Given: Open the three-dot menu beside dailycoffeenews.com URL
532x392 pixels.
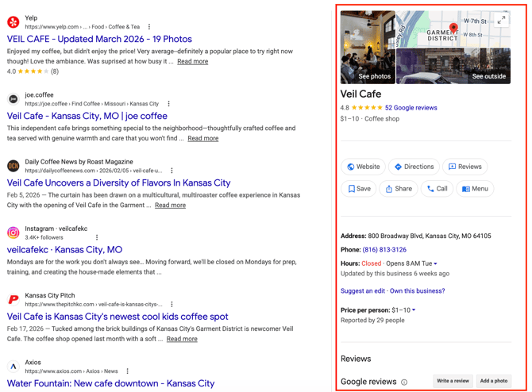Looking at the screenshot, I should point(172,171).
